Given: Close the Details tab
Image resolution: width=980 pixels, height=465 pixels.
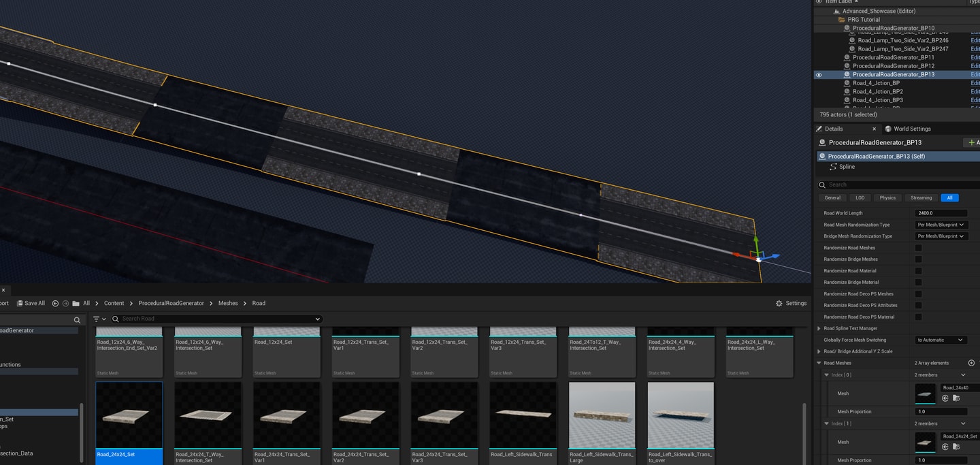Looking at the screenshot, I should [875, 129].
